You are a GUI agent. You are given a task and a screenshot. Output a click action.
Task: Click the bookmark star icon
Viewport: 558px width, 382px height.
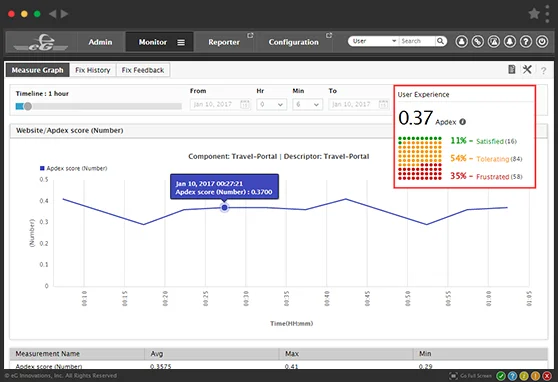pos(534,14)
